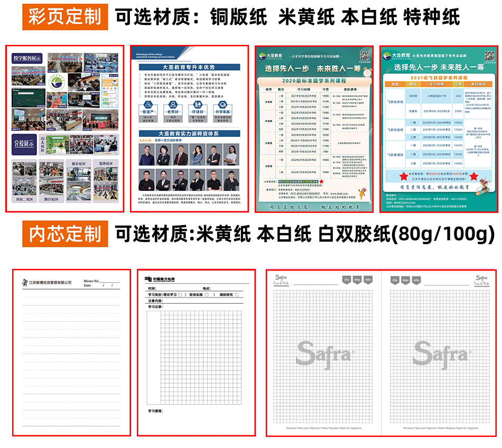Click the Mes tab on the left Safra page
Screen dimensions: 502x448
tap(357, 280)
